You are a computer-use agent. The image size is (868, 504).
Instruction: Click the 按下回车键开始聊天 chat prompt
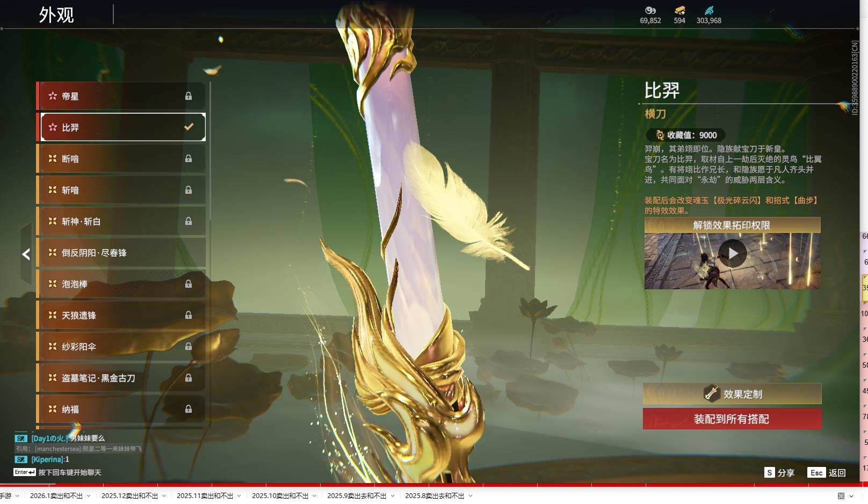[x=70, y=472]
